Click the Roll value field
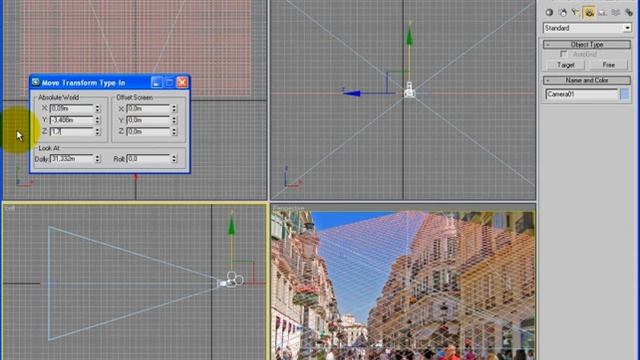Screen dimensions: 640x360 (x=148, y=158)
